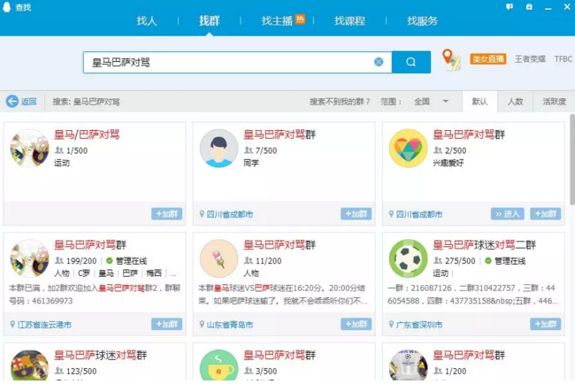Open the 找服务 tab
The height and width of the screenshot is (392, 575).
coord(422,21)
